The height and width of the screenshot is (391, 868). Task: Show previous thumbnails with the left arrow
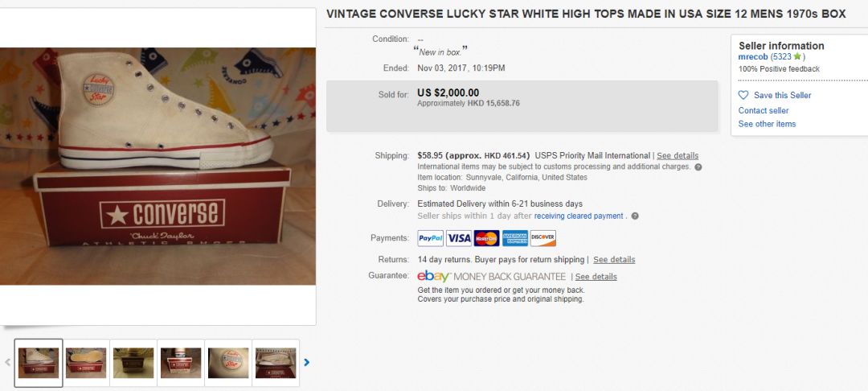[8, 362]
